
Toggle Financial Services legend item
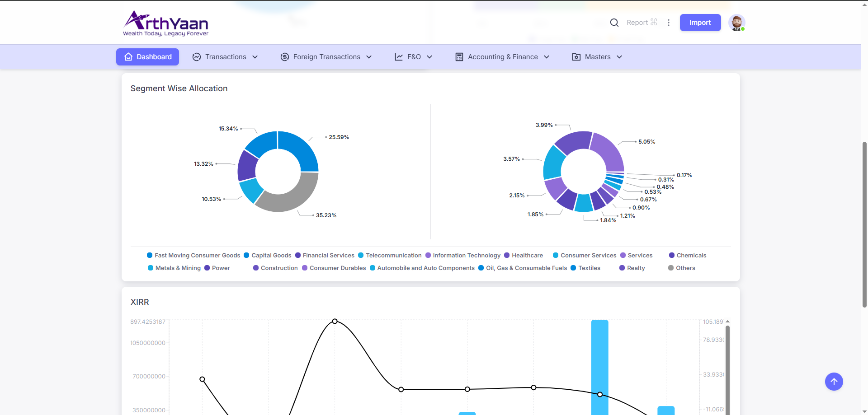click(x=325, y=256)
